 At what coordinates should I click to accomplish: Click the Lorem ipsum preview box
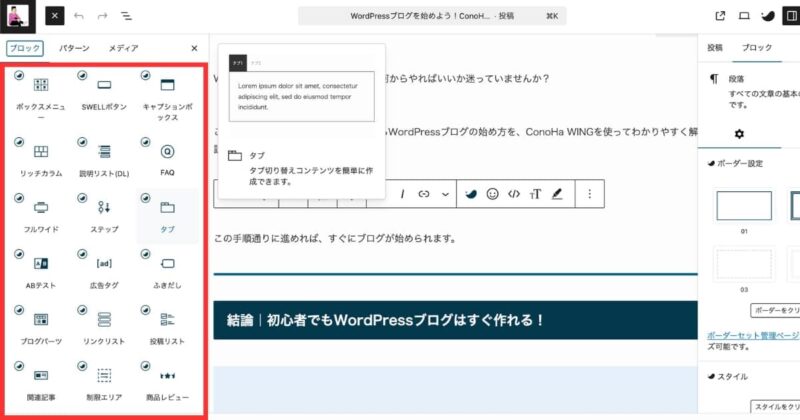(x=302, y=96)
